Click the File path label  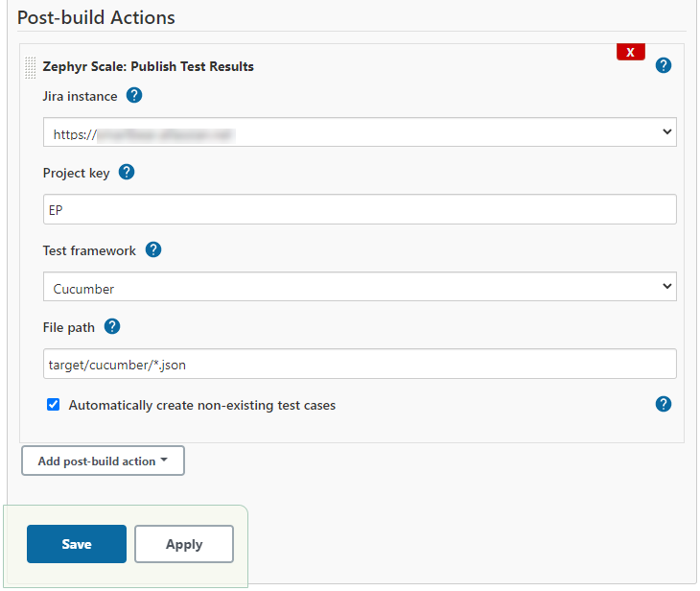(68, 327)
